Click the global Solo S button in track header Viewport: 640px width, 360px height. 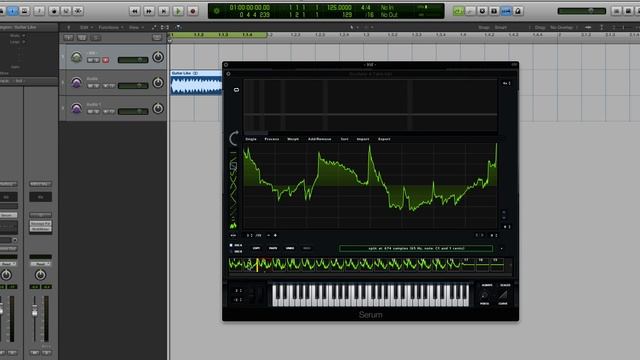[96, 38]
